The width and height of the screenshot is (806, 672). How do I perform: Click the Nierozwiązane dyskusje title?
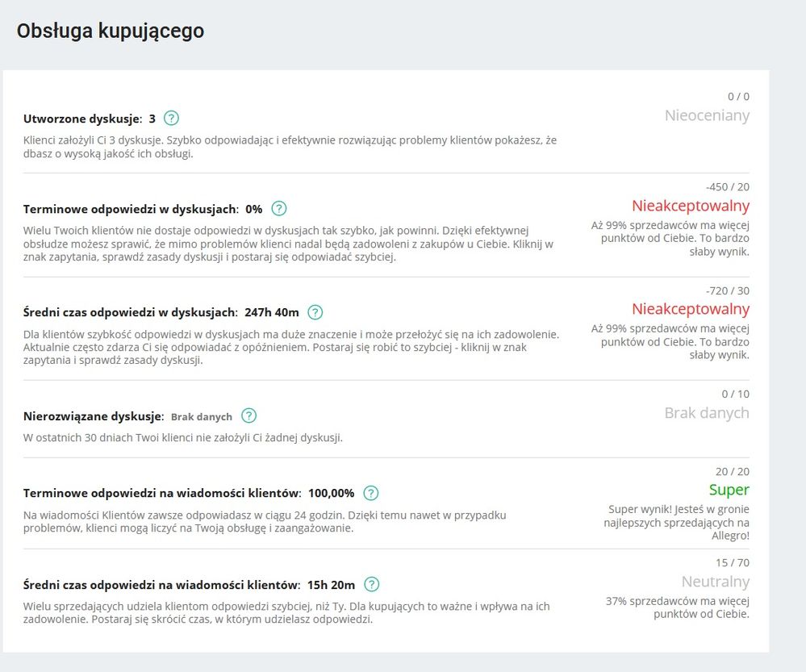coord(94,416)
